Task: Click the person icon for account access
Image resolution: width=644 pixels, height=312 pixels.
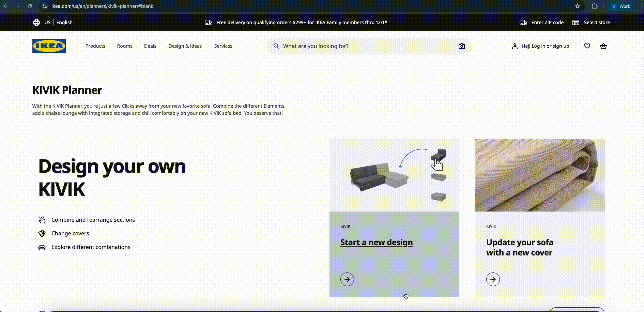Action: coord(515,46)
